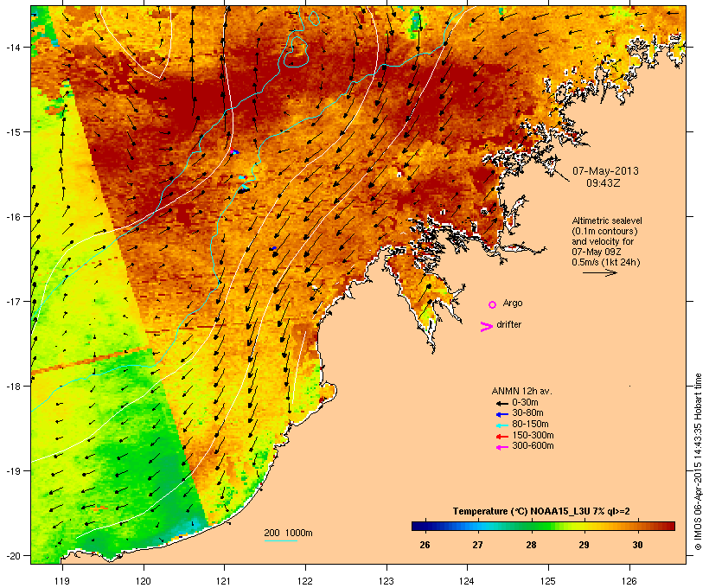Click the blue 30-80m arrow legend marker
This screenshot has height=588, width=709.
502,414
